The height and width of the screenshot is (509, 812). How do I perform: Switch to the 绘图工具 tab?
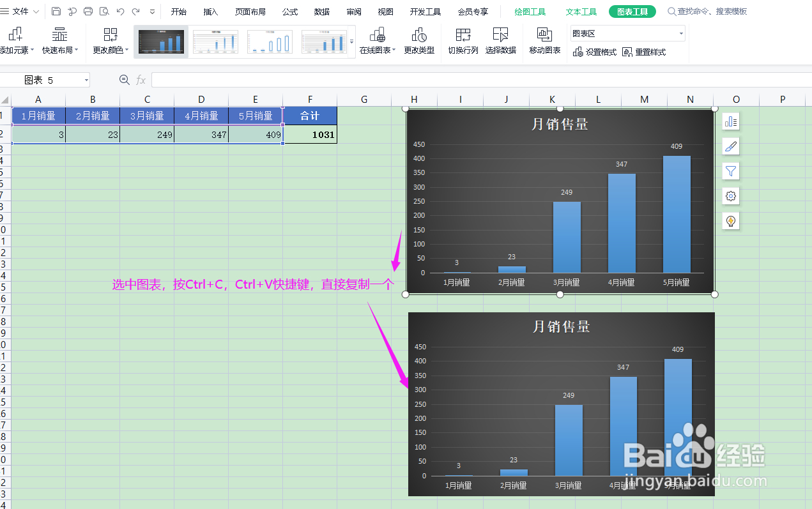pyautogui.click(x=530, y=11)
